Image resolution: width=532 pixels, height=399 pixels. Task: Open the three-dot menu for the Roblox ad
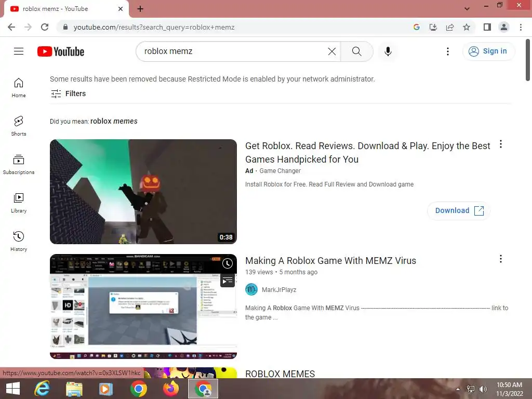[501, 144]
